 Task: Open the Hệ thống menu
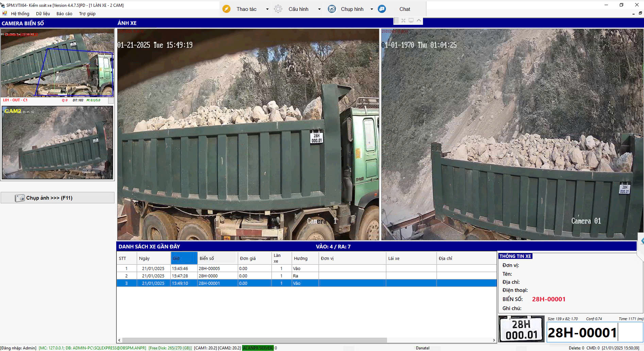click(20, 14)
